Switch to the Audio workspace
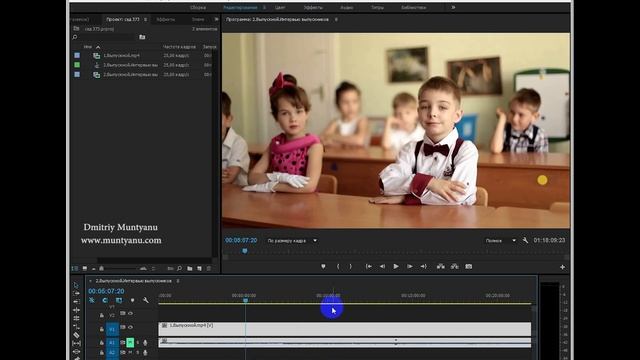 tap(347, 7)
